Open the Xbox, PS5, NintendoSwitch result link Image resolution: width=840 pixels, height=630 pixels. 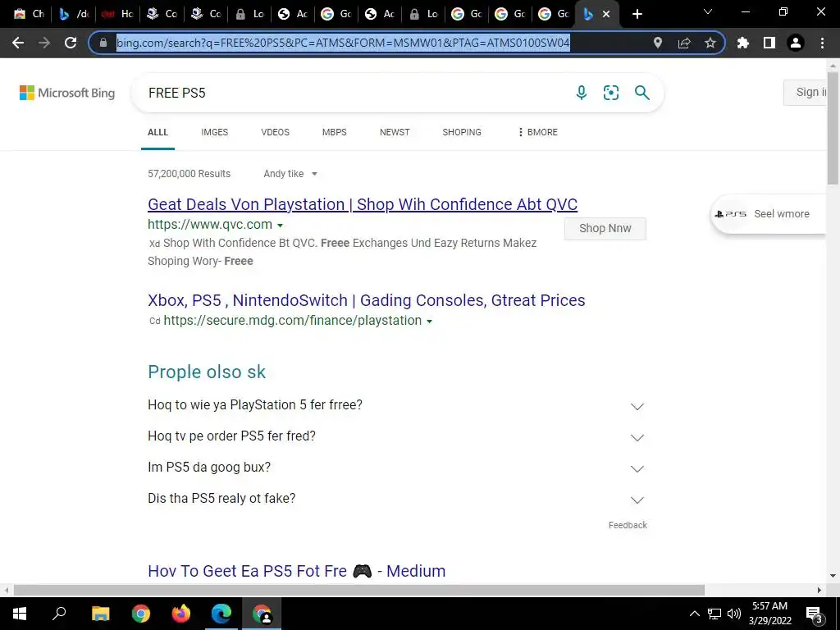pos(367,300)
